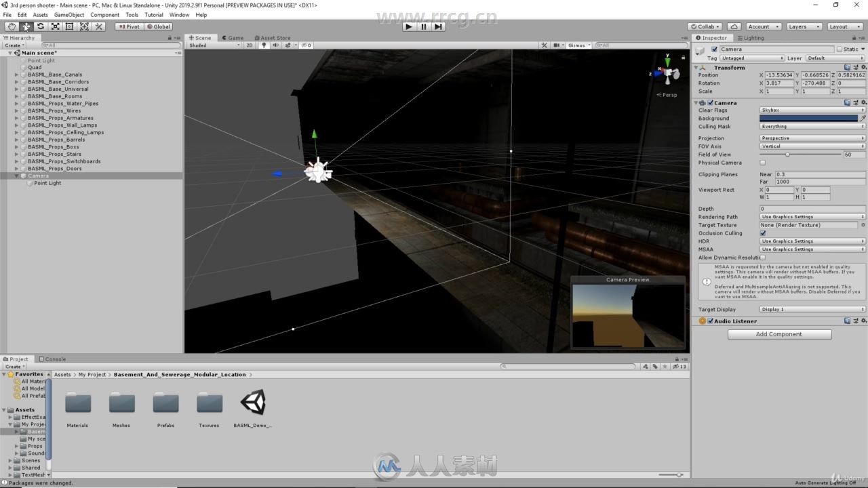Click the Pause button

coord(424,26)
